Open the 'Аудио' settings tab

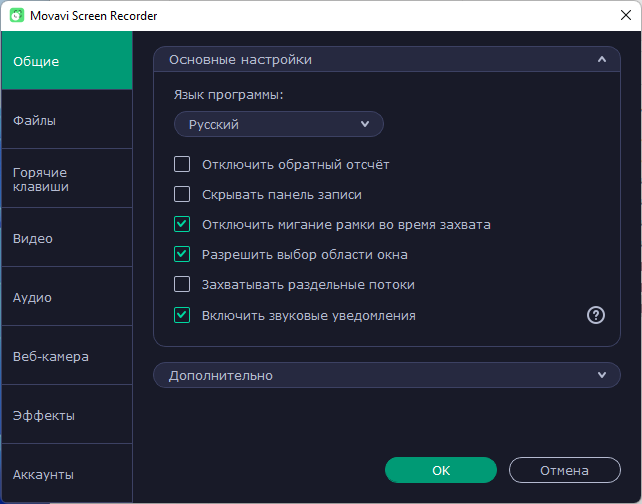pos(66,297)
